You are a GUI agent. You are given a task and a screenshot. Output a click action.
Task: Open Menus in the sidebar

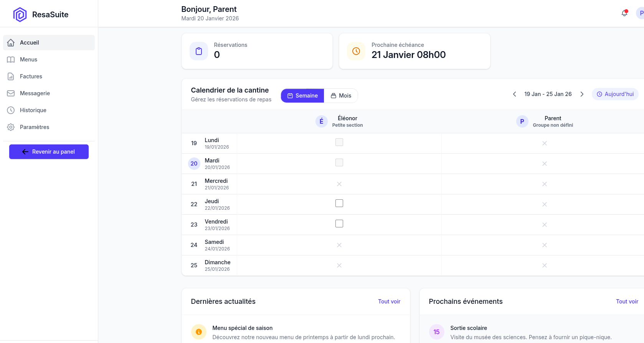[x=28, y=60]
